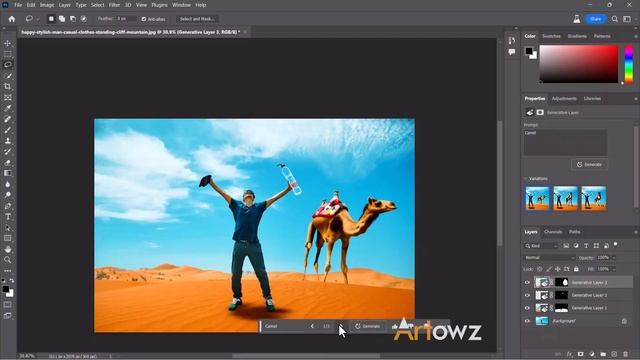Click the Home icon in options bar
640x360 pixels.
pyautogui.click(x=11, y=19)
